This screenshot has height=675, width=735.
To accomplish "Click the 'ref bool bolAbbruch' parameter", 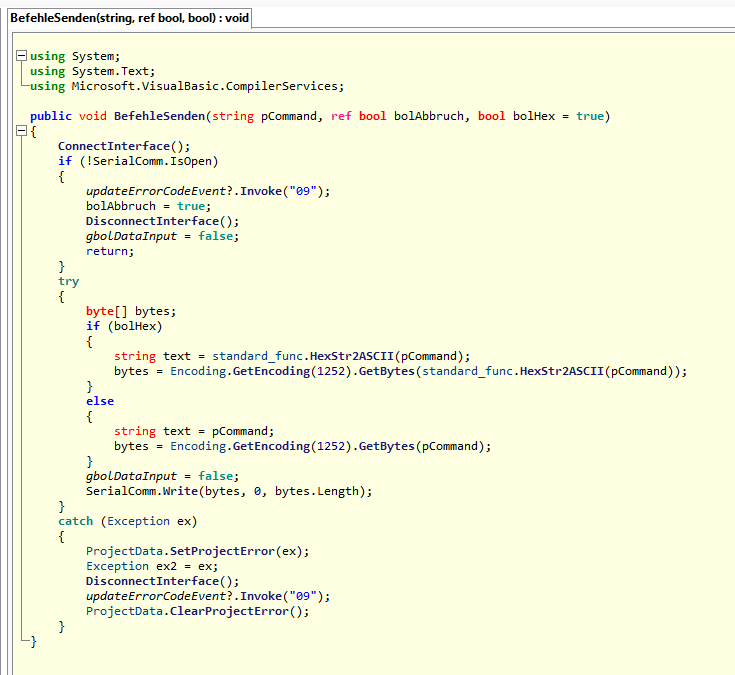I will click(397, 116).
